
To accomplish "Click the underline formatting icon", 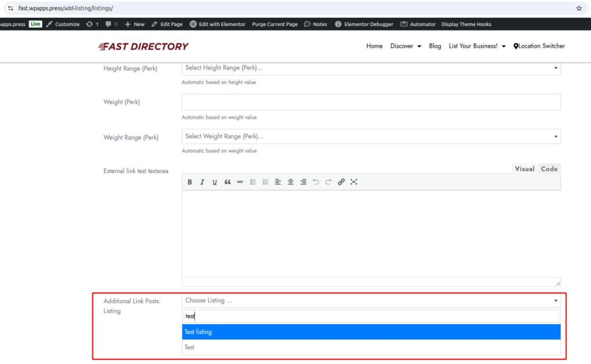I will click(215, 182).
